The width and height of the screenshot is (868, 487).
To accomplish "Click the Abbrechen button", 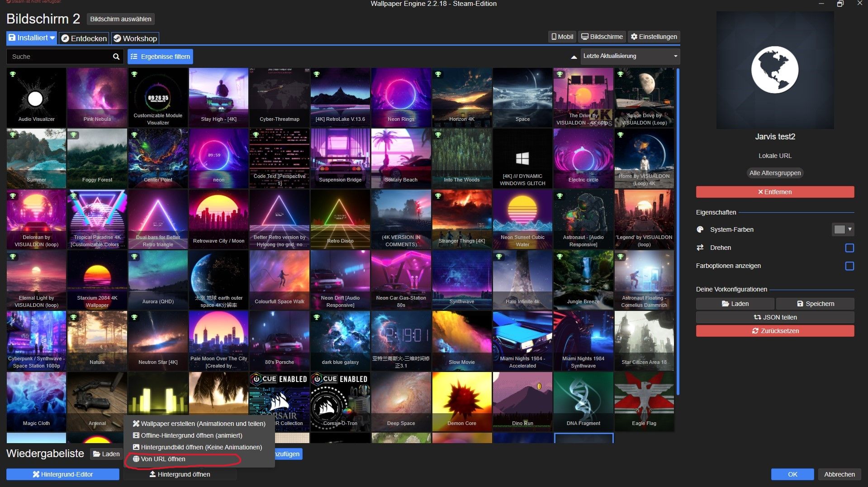I will point(840,474).
